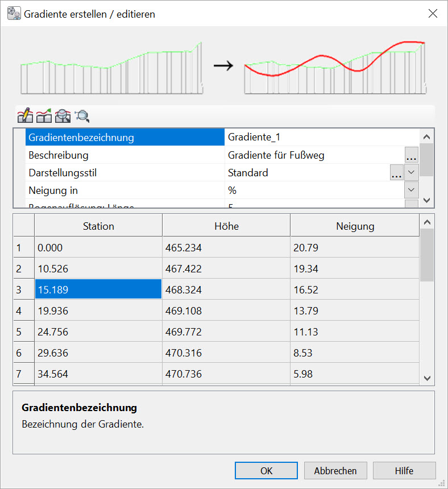Viewport: 448px width, 489px height.
Task: Click the zoom extents magnifier icon
Action: pos(82,116)
